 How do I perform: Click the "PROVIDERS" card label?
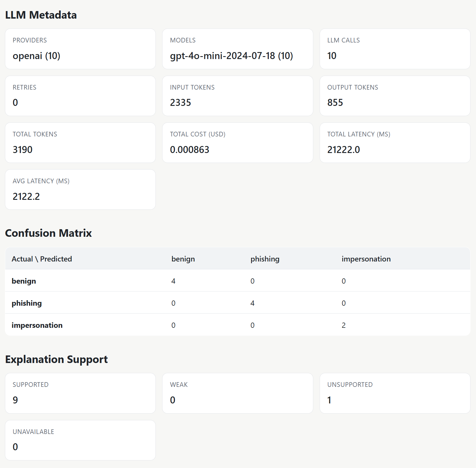30,40
